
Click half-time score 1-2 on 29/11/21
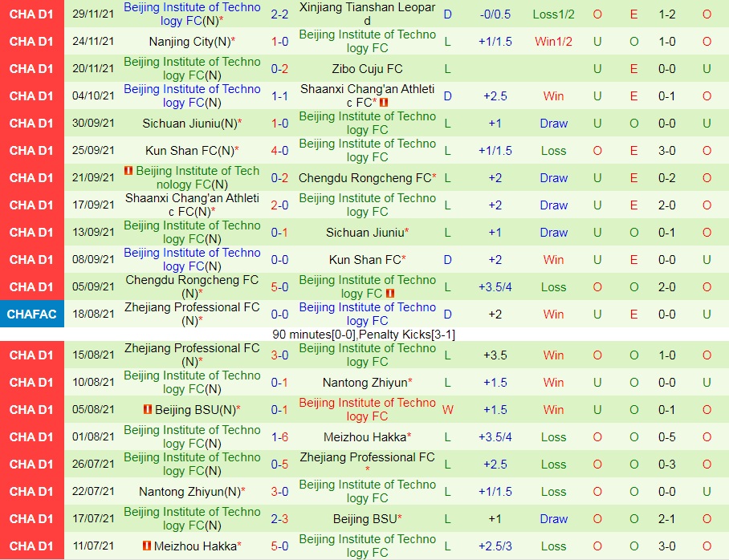click(666, 14)
